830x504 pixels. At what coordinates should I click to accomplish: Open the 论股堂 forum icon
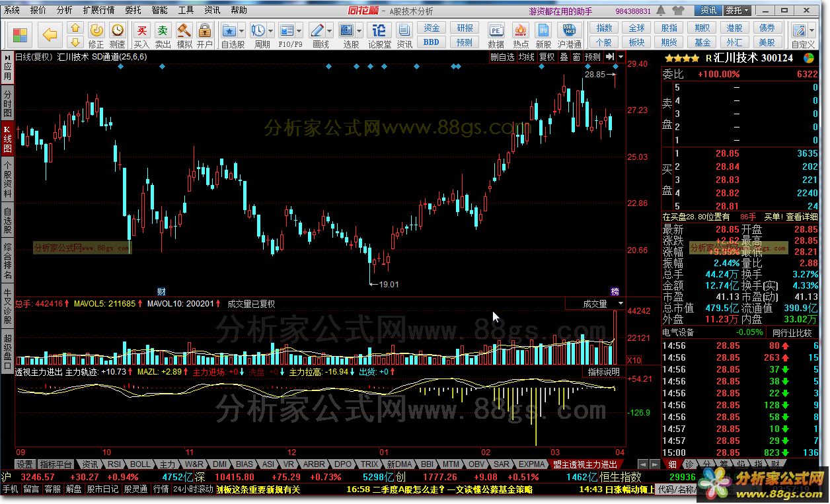[x=379, y=31]
